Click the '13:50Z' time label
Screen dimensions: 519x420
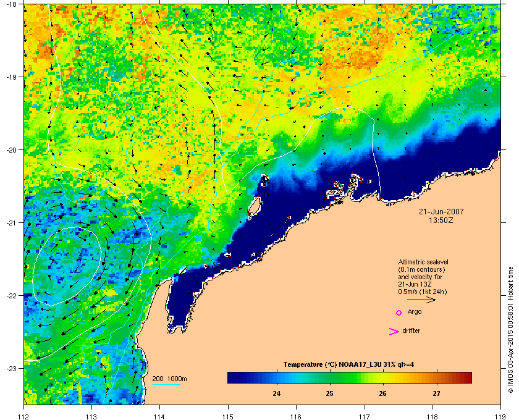point(441,220)
